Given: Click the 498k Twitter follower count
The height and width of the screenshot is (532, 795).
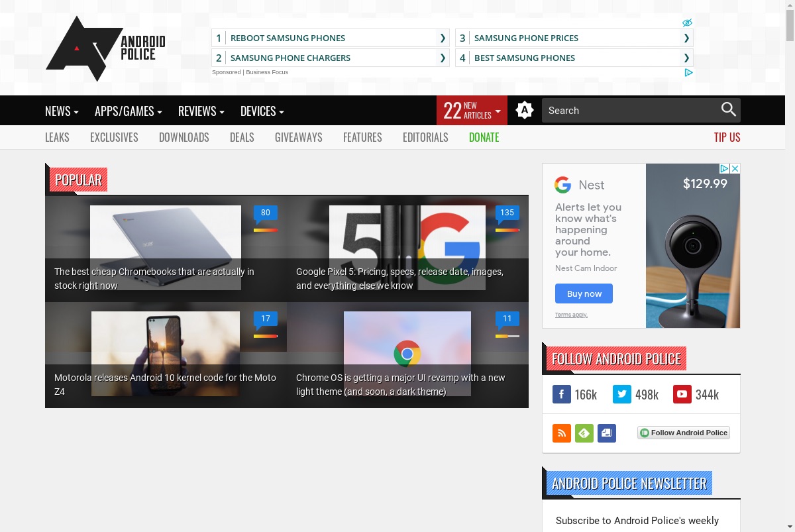Looking at the screenshot, I should pyautogui.click(x=647, y=395).
